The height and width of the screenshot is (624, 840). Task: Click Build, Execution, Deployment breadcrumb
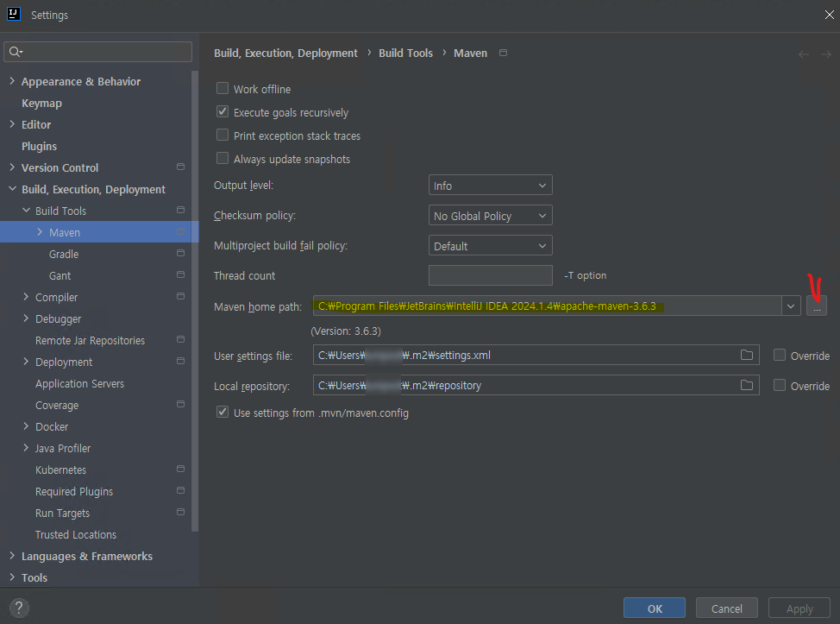[285, 53]
